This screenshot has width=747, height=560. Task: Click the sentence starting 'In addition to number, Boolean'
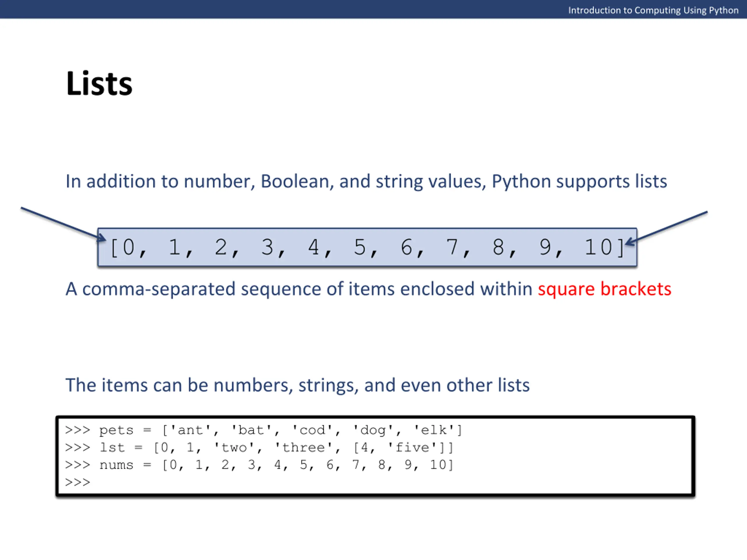point(366,182)
